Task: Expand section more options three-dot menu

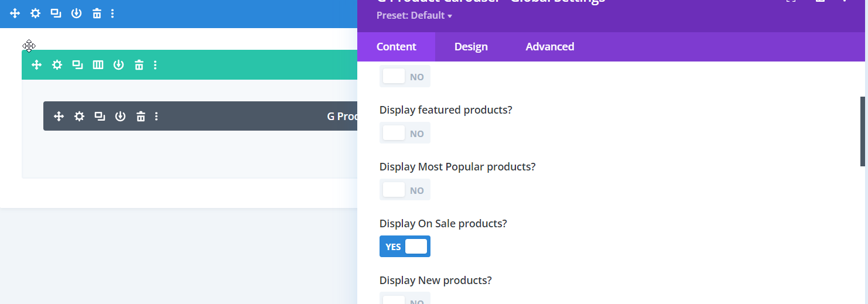Action: tap(112, 13)
